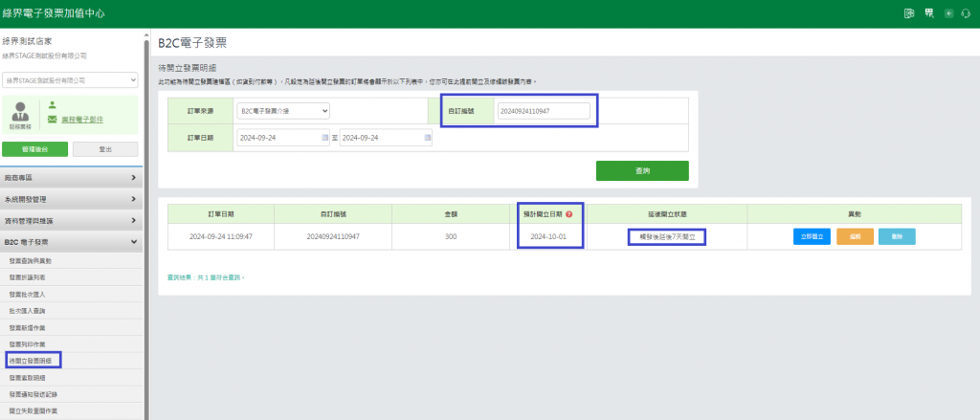This screenshot has height=420, width=980.
Task: Click the orange 編輯 edit button
Action: point(855,237)
